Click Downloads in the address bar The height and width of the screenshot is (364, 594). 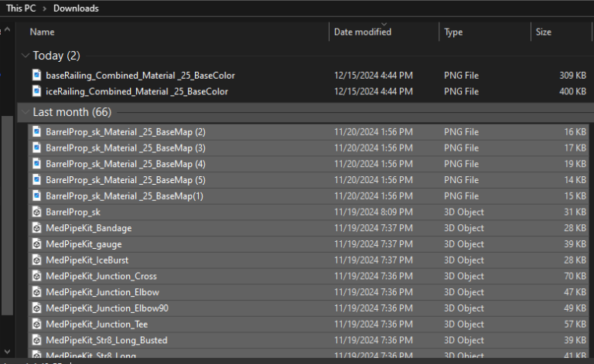click(x=76, y=9)
